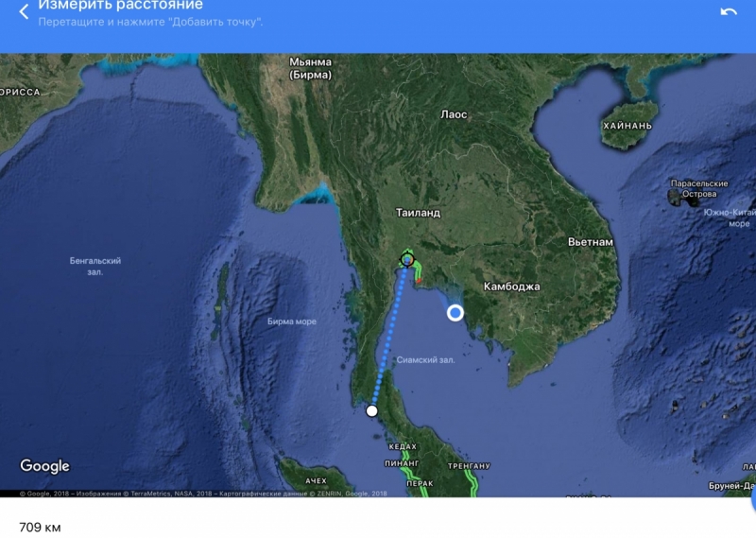Click the Бенгальский зал. label
The image size is (756, 538).
(x=95, y=266)
